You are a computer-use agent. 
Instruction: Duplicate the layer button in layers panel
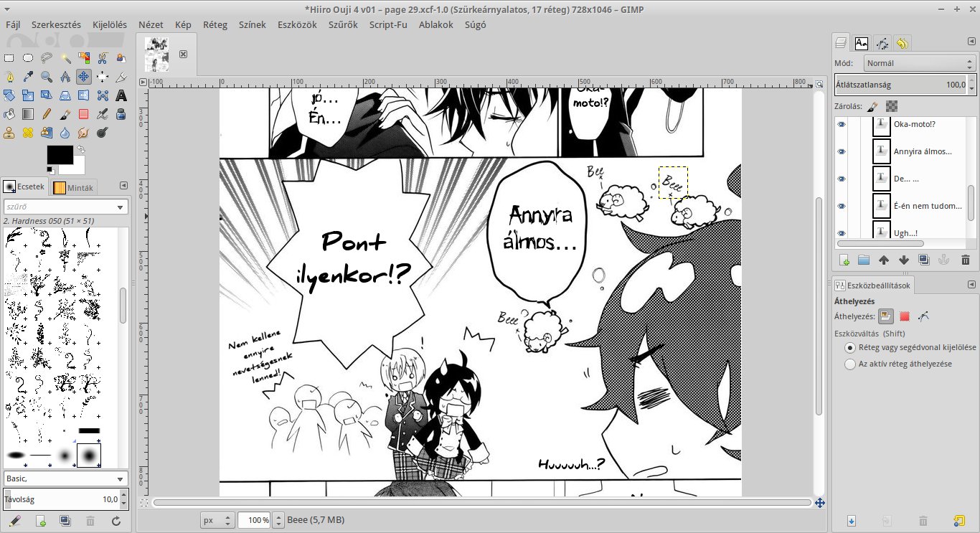click(x=924, y=260)
